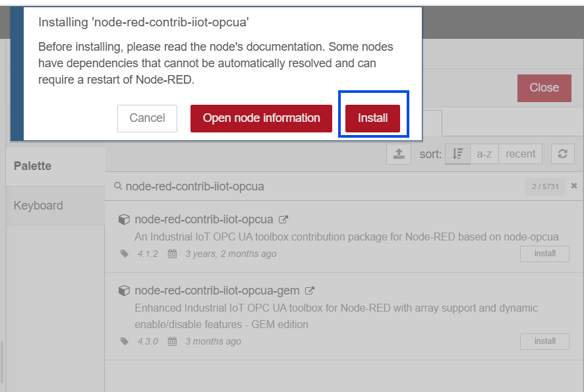The image size is (584, 392).
Task: Install node-red-contrib-iiot-opcua-gem version 4.3.0
Action: click(x=544, y=341)
